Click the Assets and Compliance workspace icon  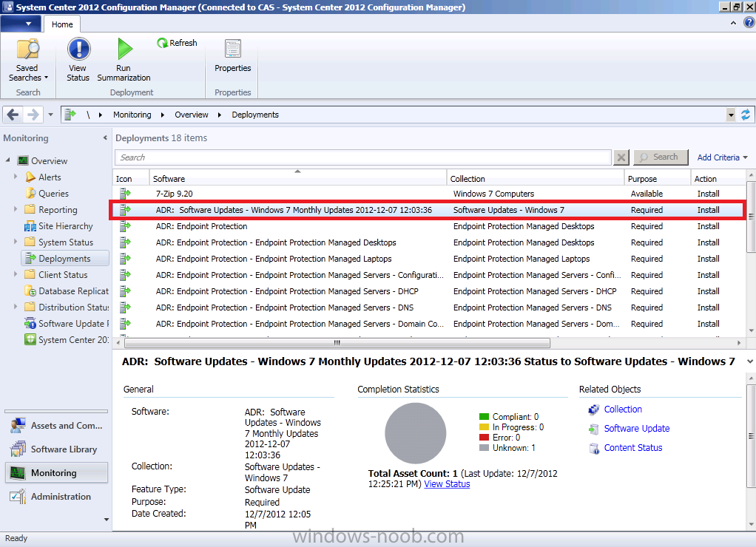pos(18,426)
